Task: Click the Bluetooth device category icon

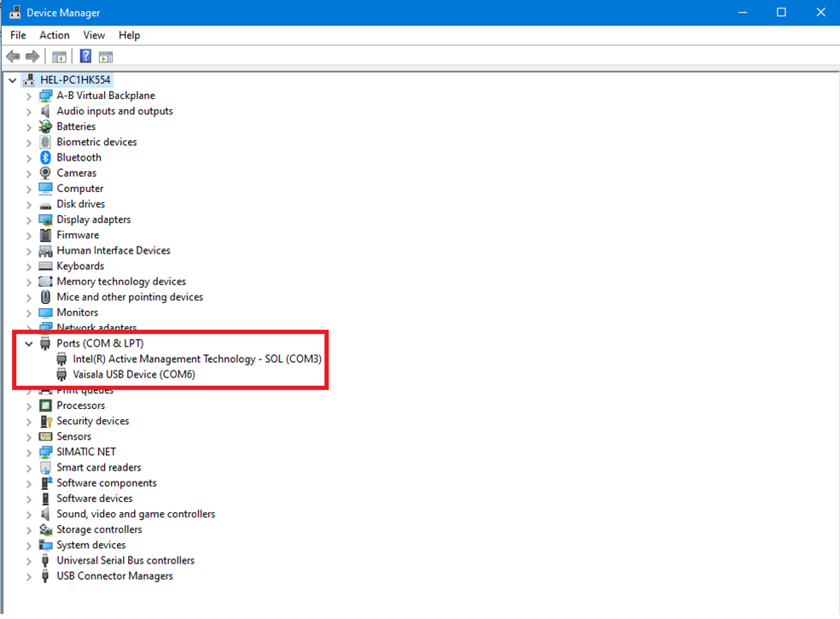Action: [x=46, y=158]
